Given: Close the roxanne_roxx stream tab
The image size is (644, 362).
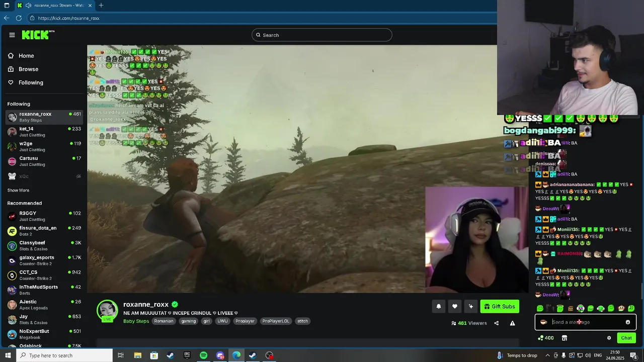Looking at the screenshot, I should [x=91, y=6].
